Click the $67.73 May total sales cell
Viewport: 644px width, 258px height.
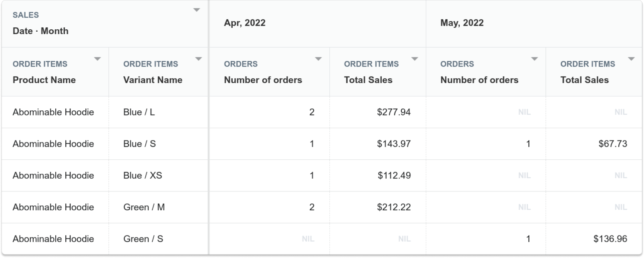pos(613,144)
